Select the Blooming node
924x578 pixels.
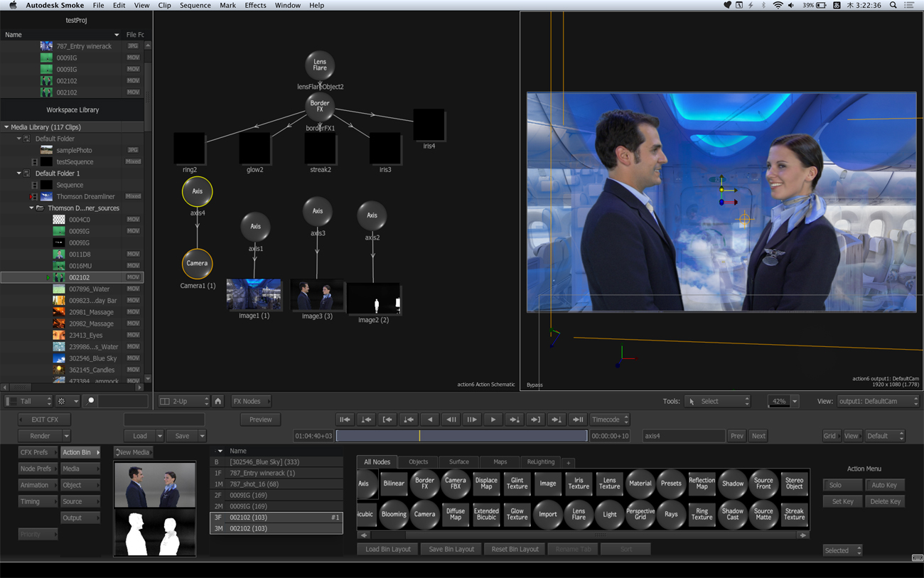[394, 514]
